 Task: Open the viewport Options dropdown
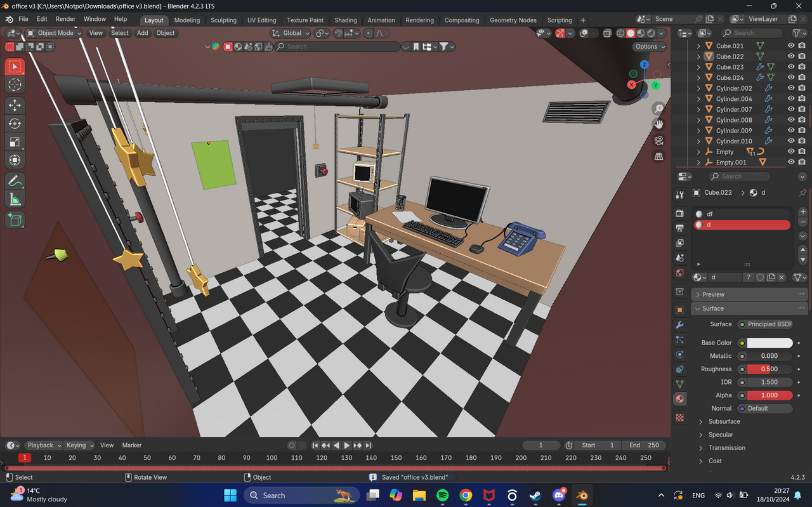pos(650,46)
